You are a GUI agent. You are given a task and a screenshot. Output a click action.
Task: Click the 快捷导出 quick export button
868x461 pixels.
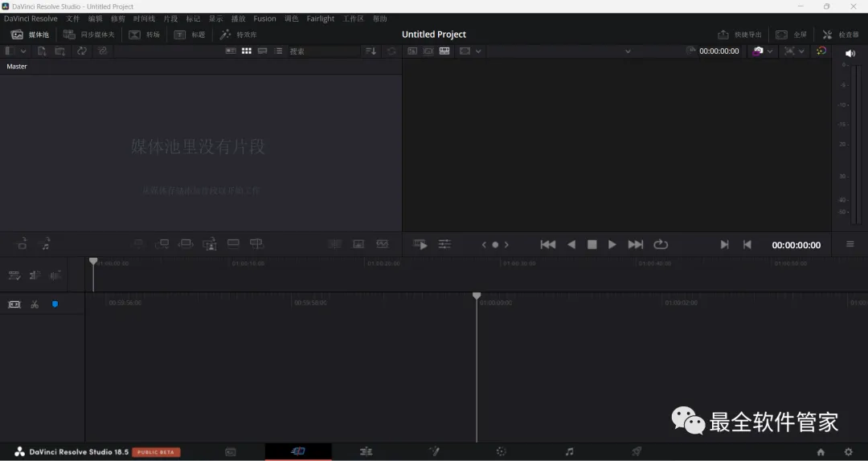tap(739, 35)
